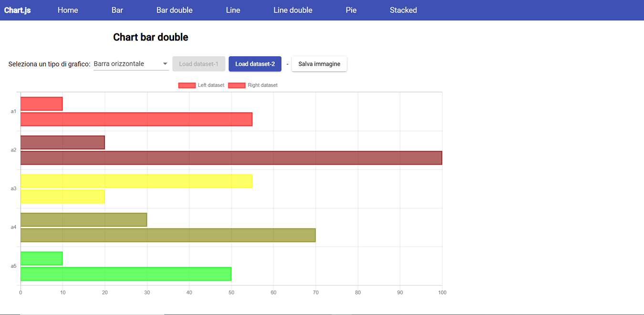Screen dimensions: 644x315
Task: Go to the Pie chart section
Action: pyautogui.click(x=351, y=10)
